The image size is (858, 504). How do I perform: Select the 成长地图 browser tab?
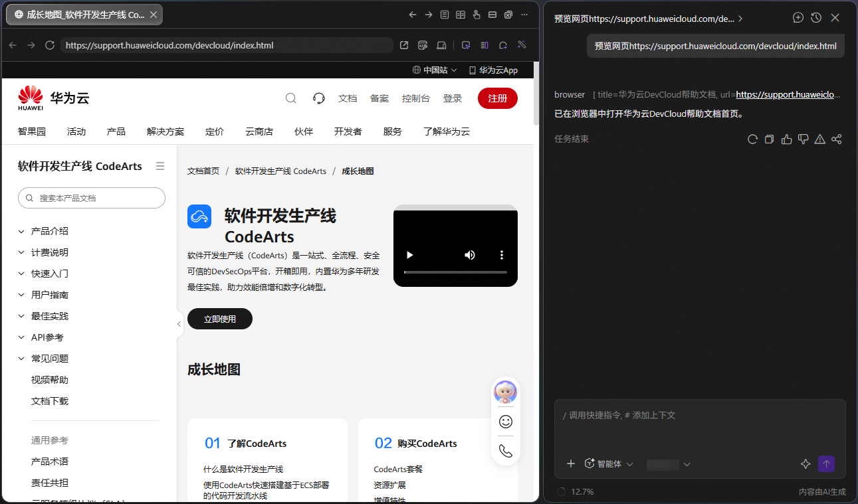tap(84, 15)
